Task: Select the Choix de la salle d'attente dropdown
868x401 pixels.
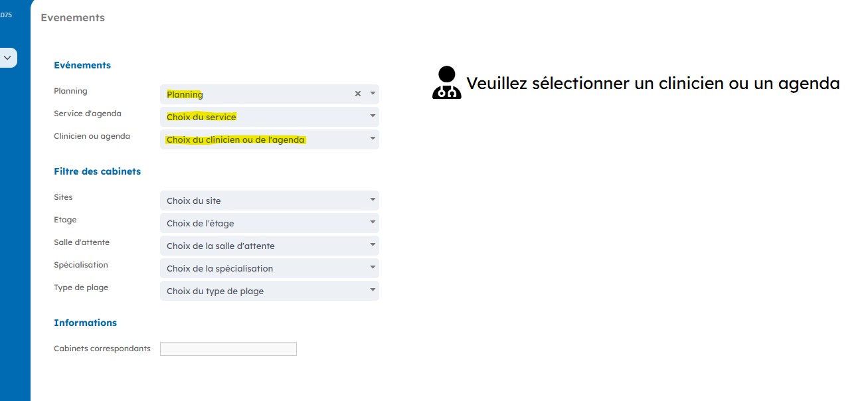Action: pos(269,246)
